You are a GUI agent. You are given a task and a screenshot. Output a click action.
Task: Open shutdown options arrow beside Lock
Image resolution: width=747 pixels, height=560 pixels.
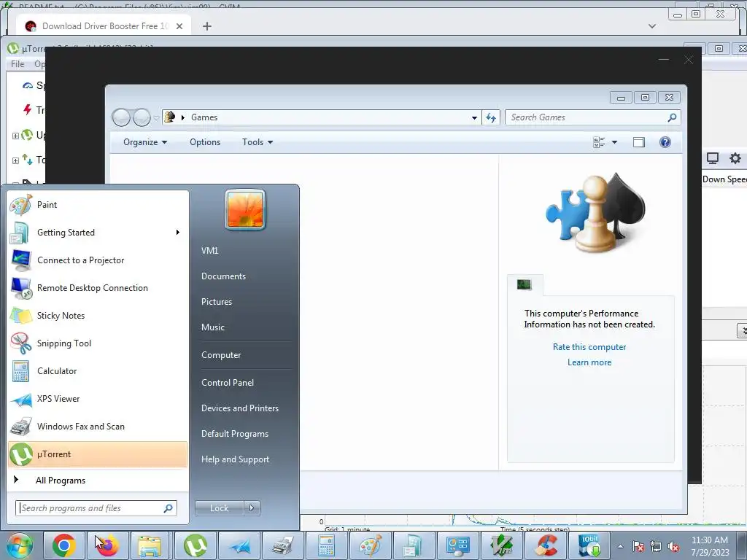pyautogui.click(x=252, y=508)
